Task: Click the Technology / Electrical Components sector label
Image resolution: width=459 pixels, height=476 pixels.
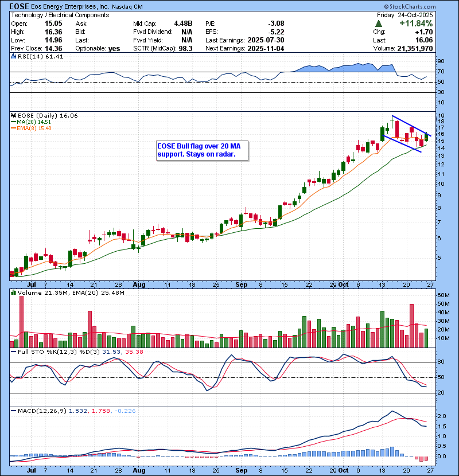Action: click(60, 15)
